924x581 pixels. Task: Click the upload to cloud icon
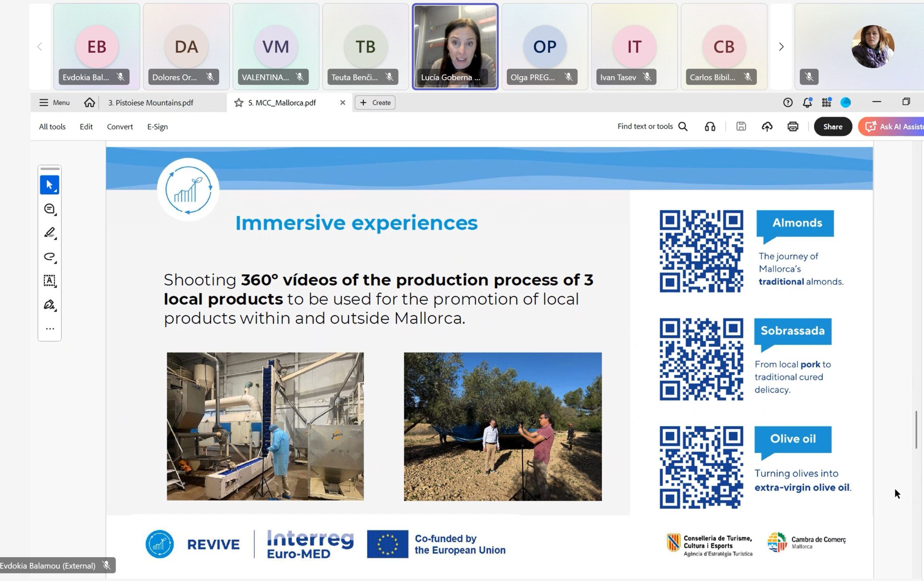pos(767,127)
